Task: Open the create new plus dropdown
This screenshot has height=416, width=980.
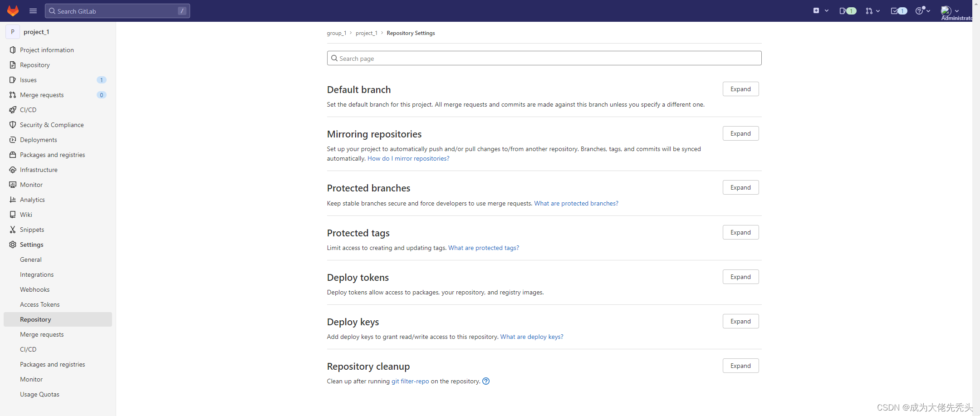Action: (821, 11)
